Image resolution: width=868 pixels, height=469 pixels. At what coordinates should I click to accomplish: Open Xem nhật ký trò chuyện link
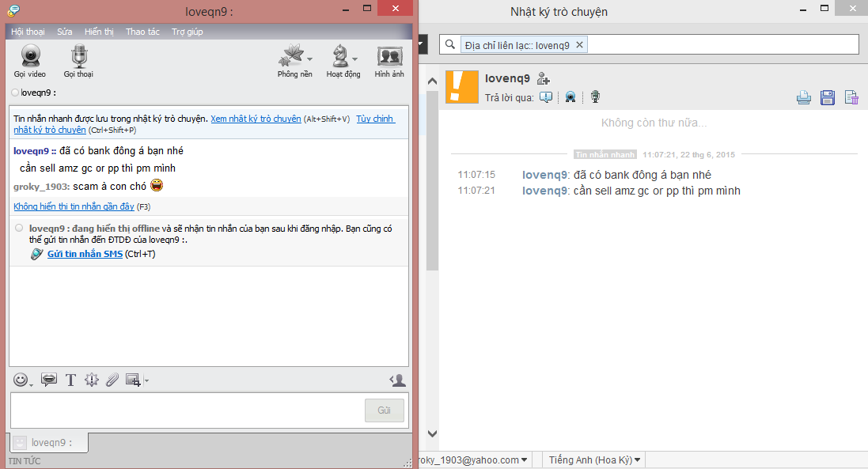256,119
